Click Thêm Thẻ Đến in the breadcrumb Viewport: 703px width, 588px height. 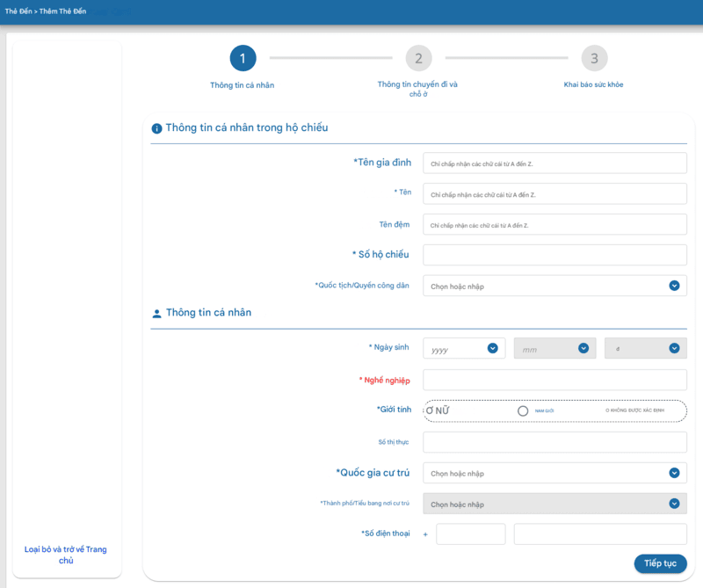62,11
